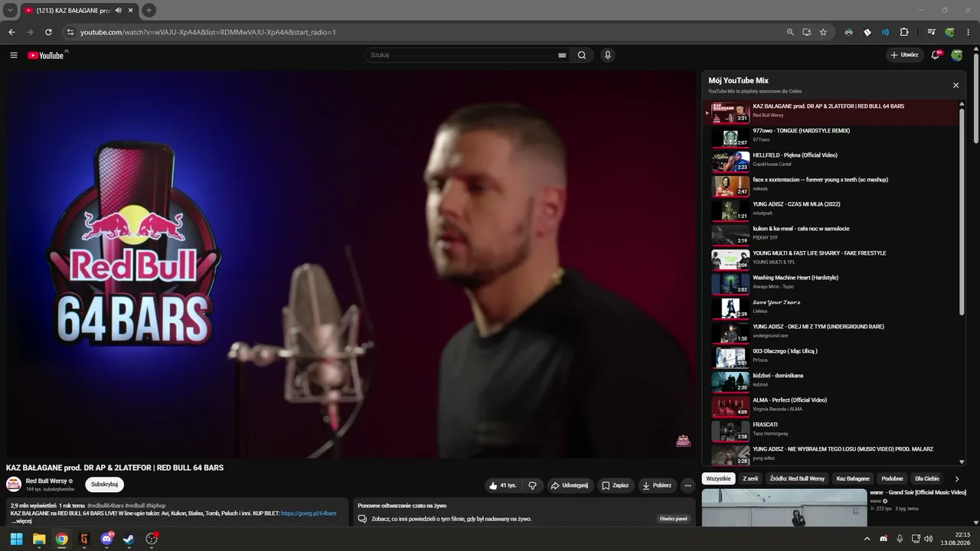
Task: Close the KAZ BAŁAGANE browser tab
Action: [x=131, y=10]
